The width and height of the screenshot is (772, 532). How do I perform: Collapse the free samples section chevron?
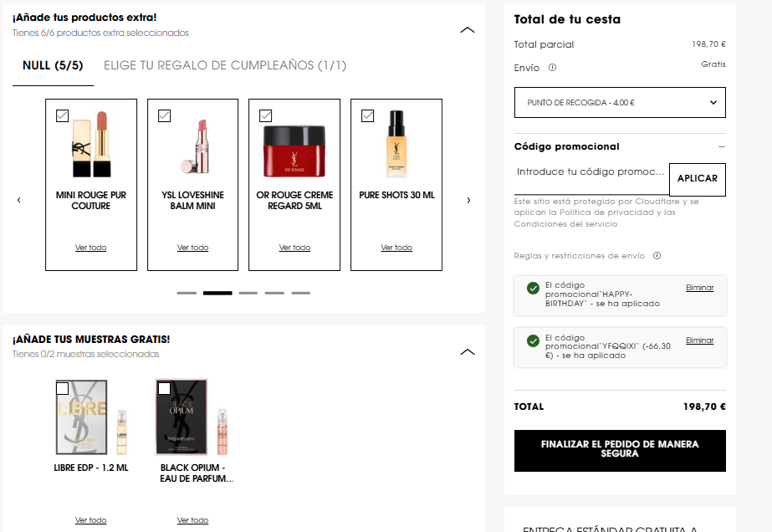pos(468,351)
